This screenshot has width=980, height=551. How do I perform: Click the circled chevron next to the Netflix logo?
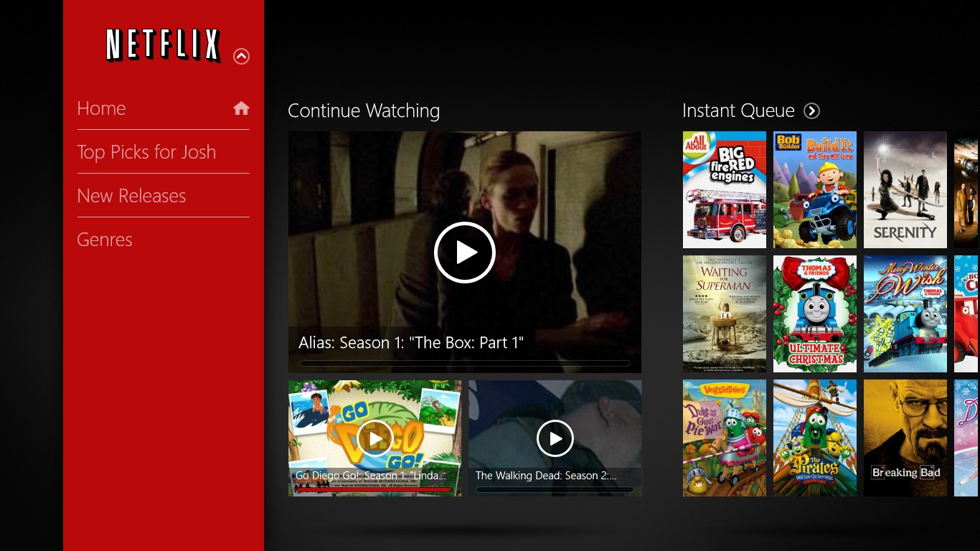coord(242,55)
